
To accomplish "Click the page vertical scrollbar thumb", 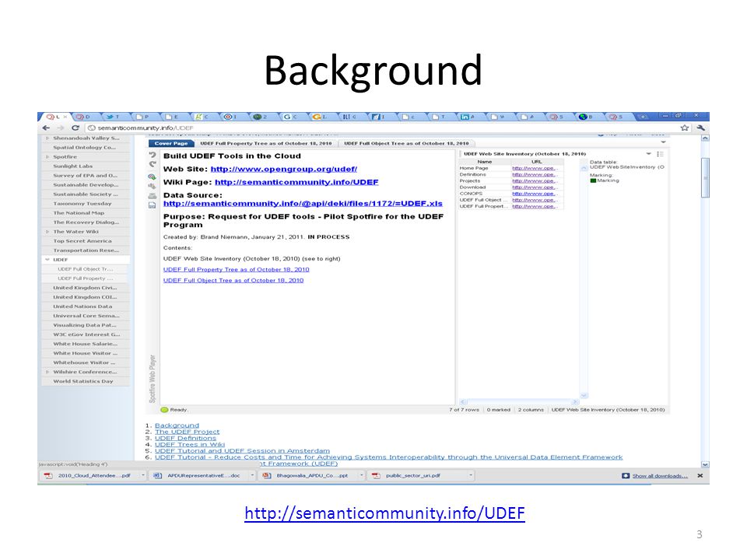I will (x=705, y=177).
